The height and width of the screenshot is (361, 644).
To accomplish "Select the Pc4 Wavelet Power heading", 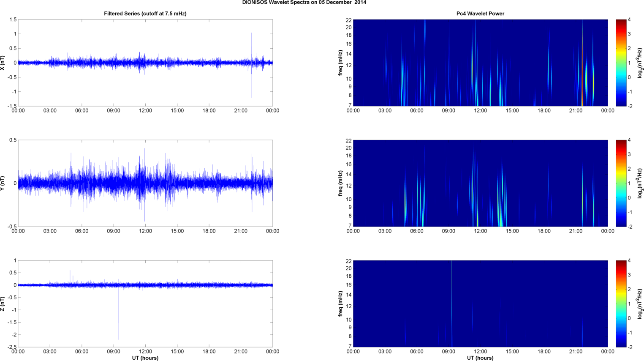I will (x=480, y=14).
